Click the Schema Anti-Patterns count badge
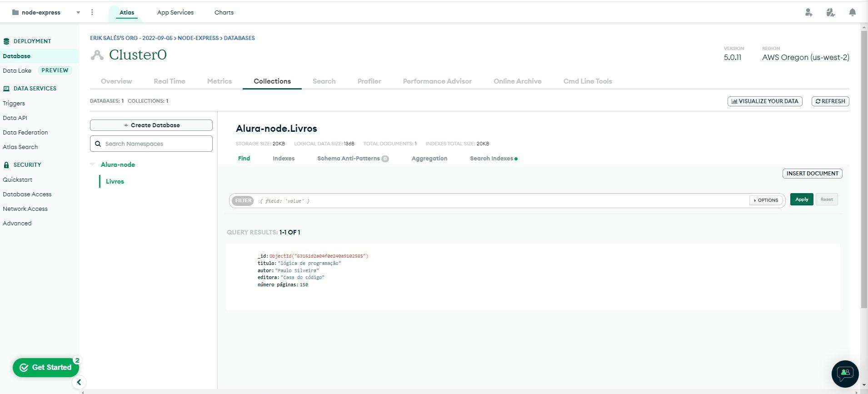Screen dimensions: 868x394 point(385,159)
